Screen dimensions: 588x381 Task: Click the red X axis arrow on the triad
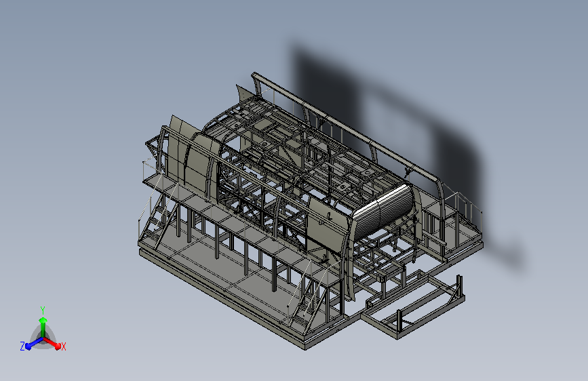pos(53,343)
